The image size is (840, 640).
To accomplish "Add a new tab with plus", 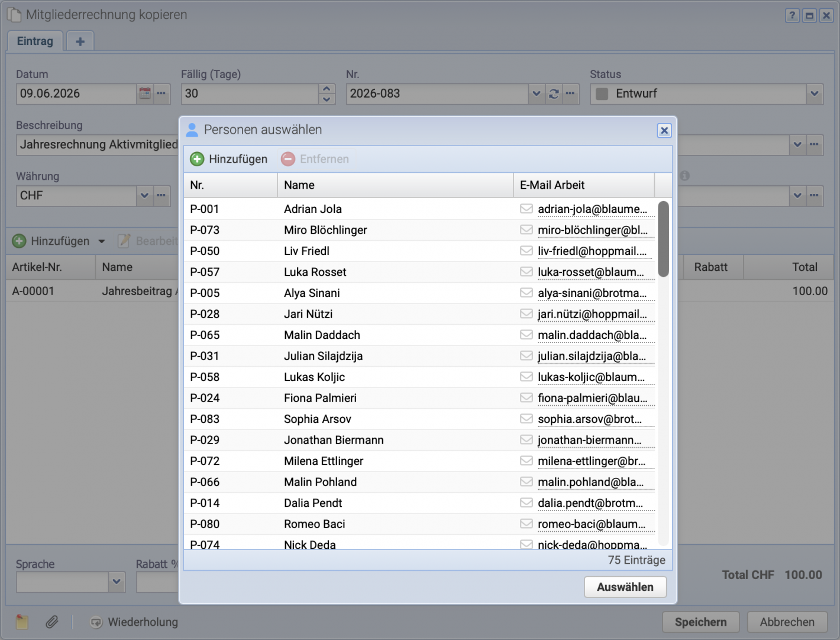I will point(80,41).
